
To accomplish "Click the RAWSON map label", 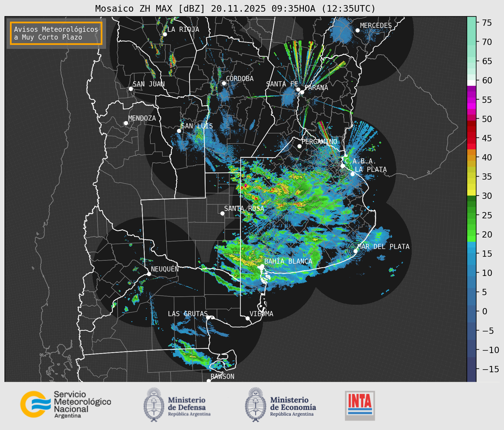I will pos(223,376).
